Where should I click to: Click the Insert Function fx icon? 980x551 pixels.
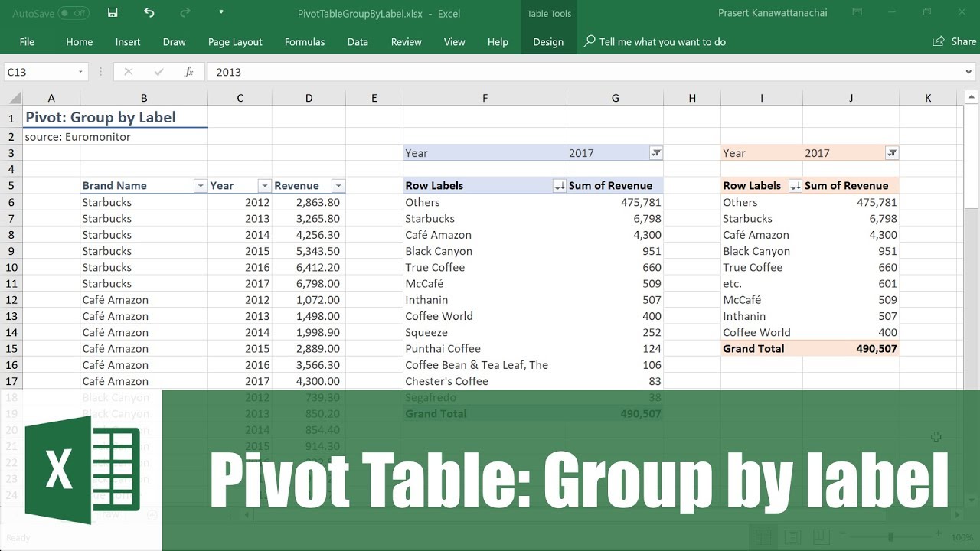tap(188, 72)
